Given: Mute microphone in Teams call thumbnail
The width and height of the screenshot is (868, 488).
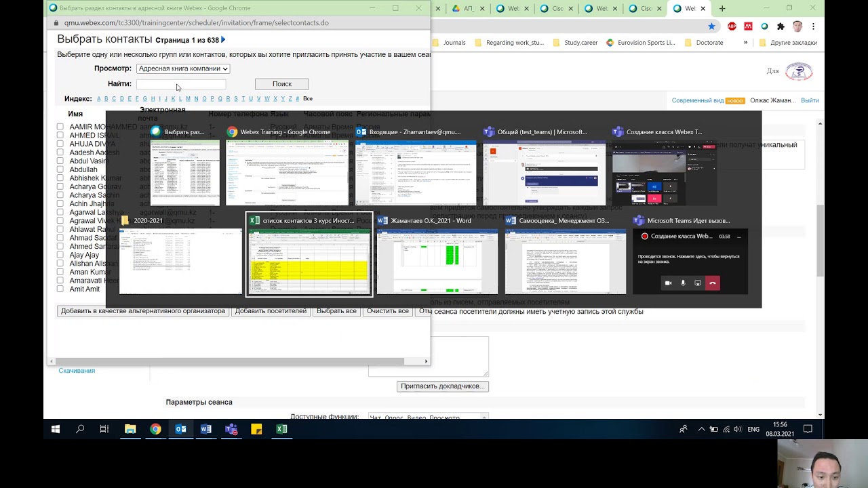Looking at the screenshot, I should [x=683, y=283].
